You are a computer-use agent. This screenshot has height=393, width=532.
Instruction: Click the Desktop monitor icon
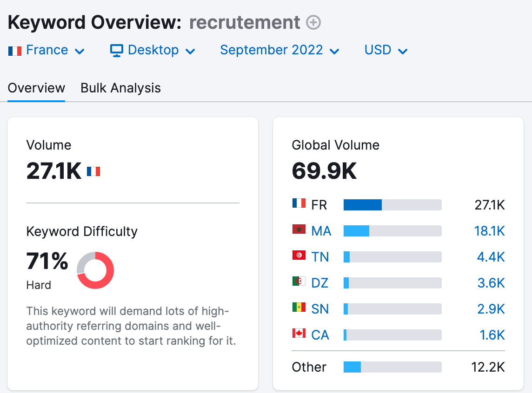pyautogui.click(x=117, y=50)
